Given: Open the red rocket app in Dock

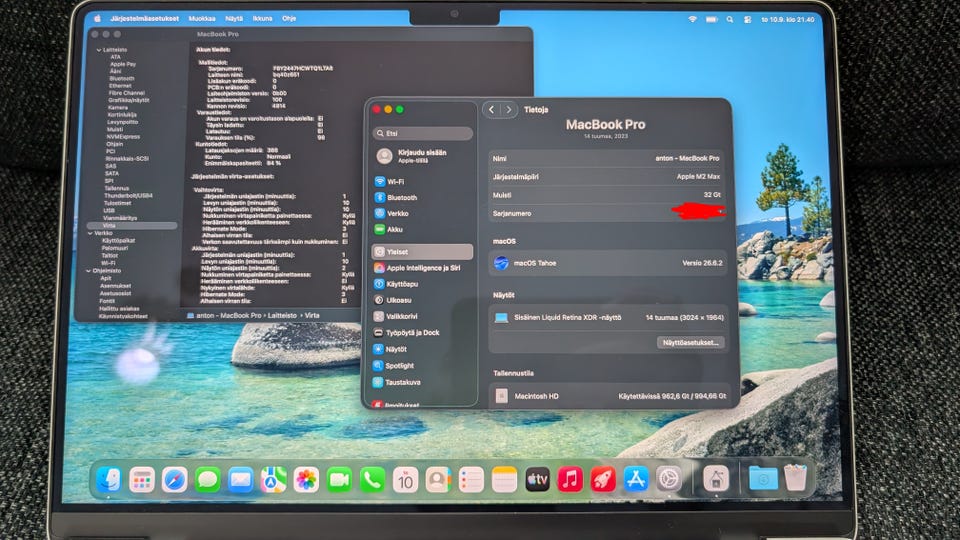Looking at the screenshot, I should [603, 480].
